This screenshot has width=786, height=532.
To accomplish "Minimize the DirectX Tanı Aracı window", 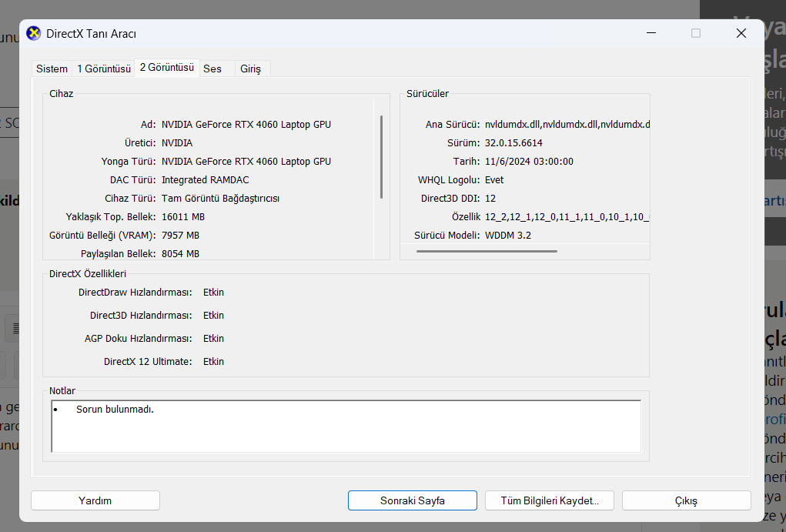I will click(x=651, y=33).
